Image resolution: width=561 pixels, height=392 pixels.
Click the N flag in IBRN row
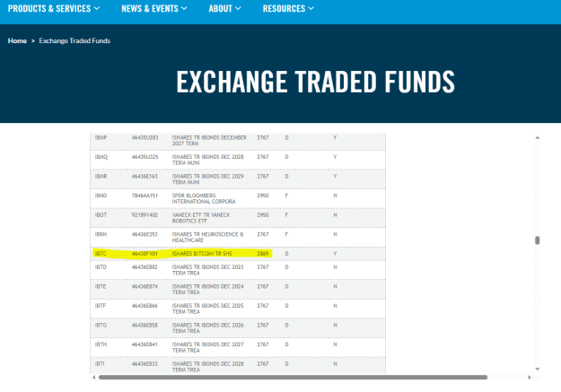coord(335,234)
